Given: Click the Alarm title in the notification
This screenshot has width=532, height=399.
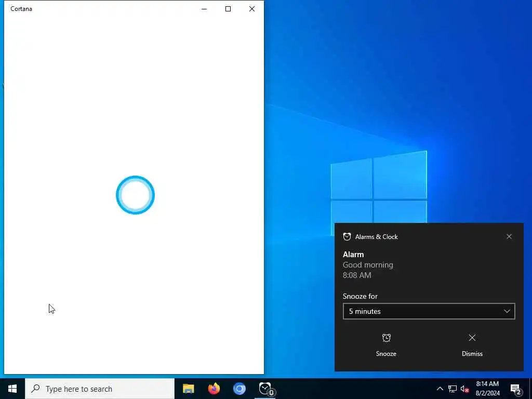Looking at the screenshot, I should (x=353, y=255).
